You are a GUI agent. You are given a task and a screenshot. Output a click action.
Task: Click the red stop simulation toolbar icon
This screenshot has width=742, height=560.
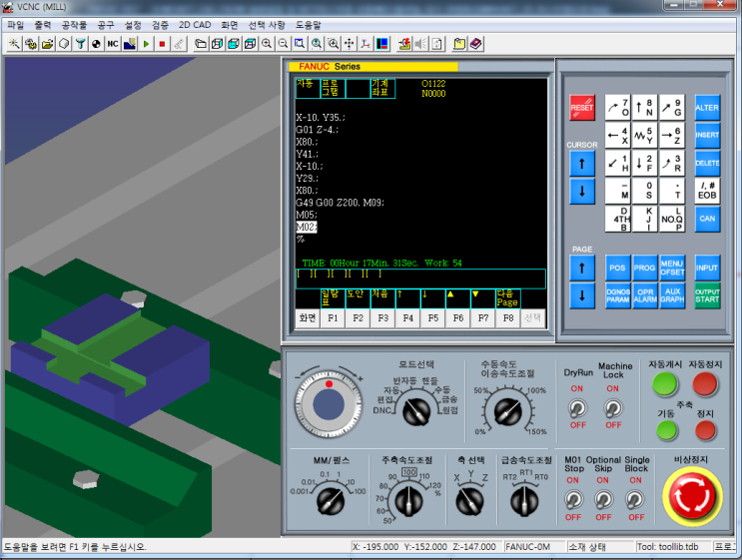[161, 44]
